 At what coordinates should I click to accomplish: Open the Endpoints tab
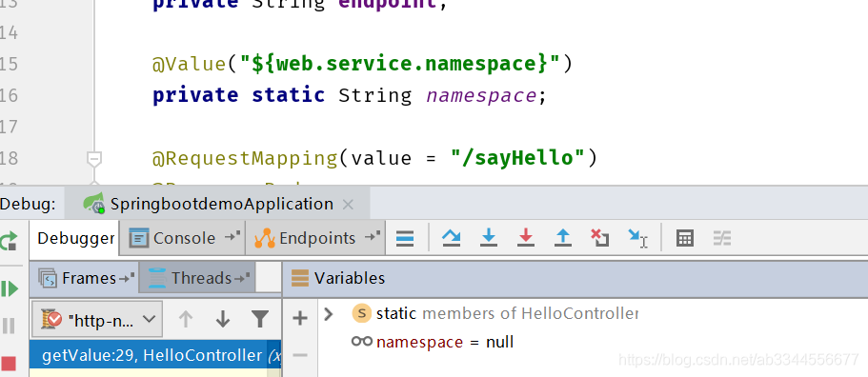pos(316,238)
